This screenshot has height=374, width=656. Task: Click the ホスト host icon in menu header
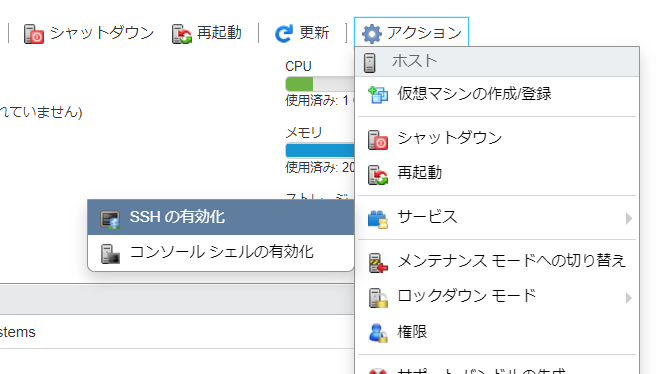(x=369, y=63)
